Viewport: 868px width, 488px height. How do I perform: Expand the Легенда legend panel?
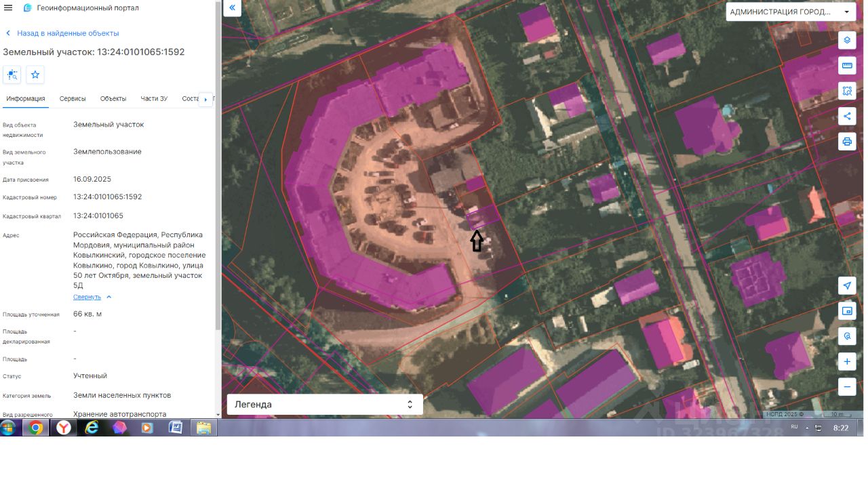click(325, 405)
